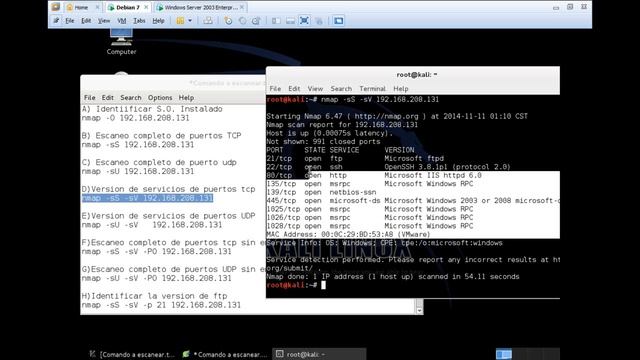
Task: Switch to '*Comando a escanear...' taskbar item
Action: click(226, 354)
